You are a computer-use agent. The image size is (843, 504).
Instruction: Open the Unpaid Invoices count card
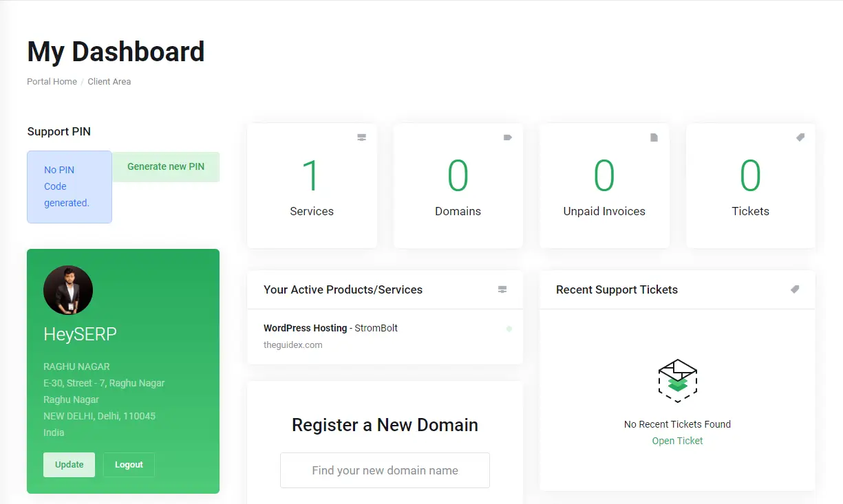click(604, 186)
